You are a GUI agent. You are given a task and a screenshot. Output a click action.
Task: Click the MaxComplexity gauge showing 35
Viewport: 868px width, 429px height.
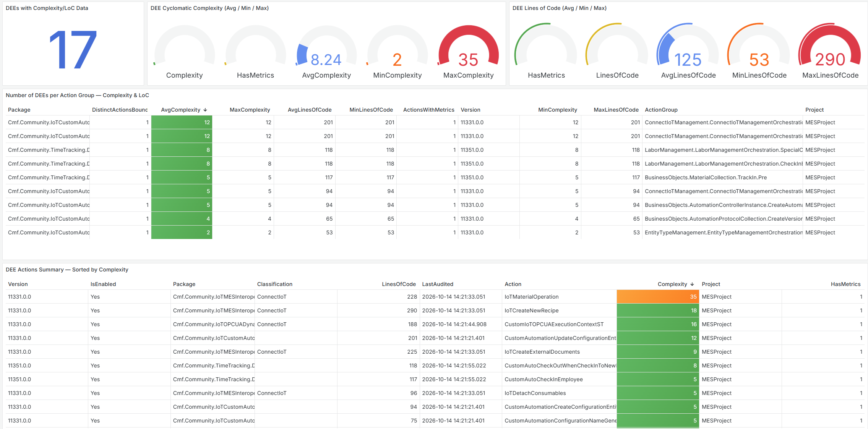click(468, 52)
